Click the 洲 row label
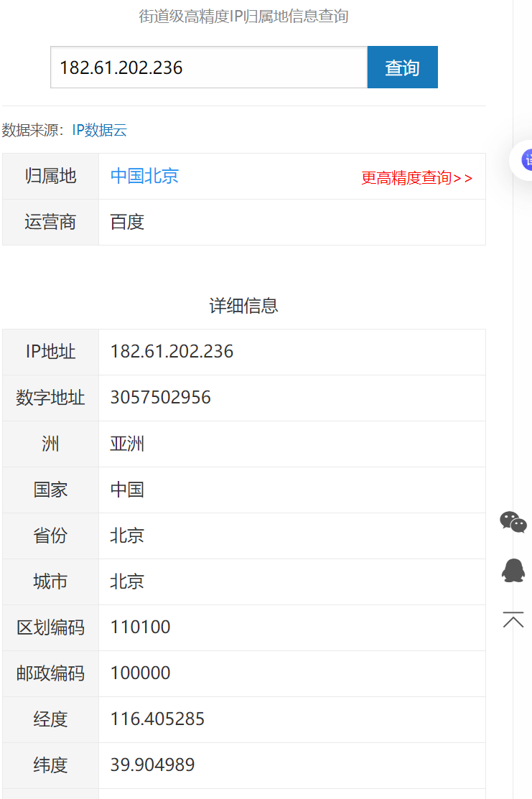The width and height of the screenshot is (532, 799). coord(50,444)
